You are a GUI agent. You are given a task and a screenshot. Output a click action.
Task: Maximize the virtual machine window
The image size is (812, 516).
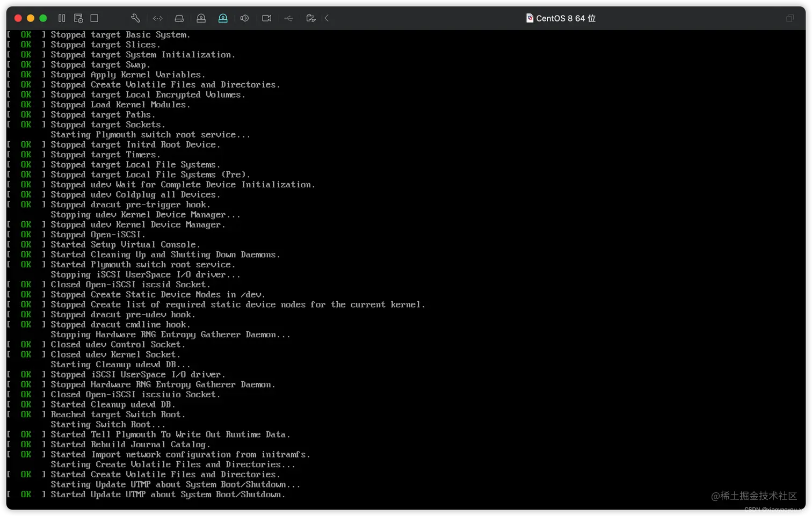click(x=43, y=18)
